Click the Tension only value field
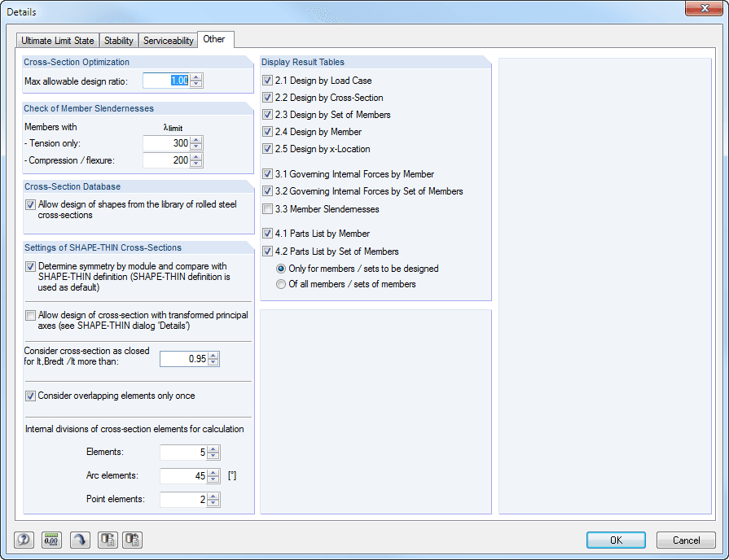 pos(166,143)
